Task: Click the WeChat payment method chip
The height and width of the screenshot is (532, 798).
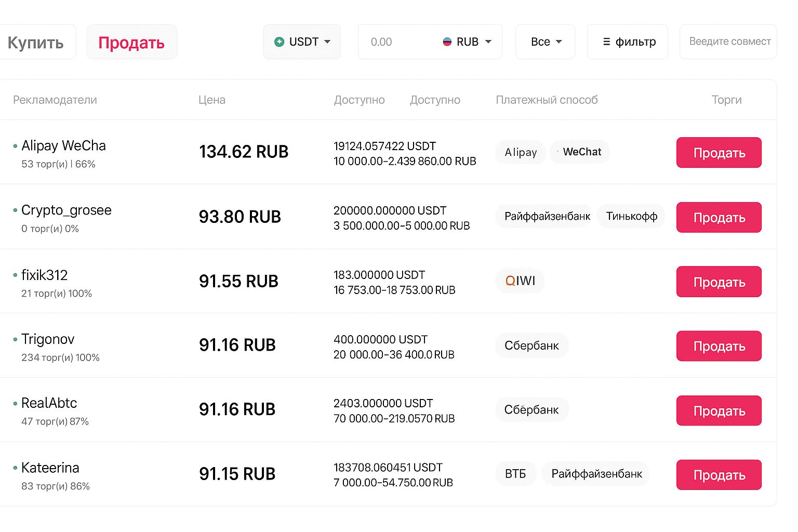Action: [x=579, y=152]
